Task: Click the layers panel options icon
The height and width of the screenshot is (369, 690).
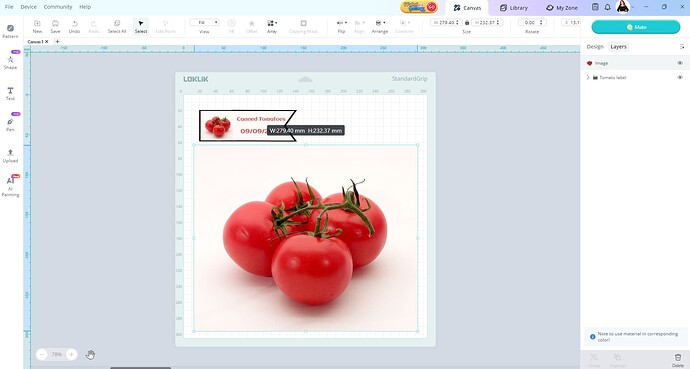Action: (x=682, y=47)
